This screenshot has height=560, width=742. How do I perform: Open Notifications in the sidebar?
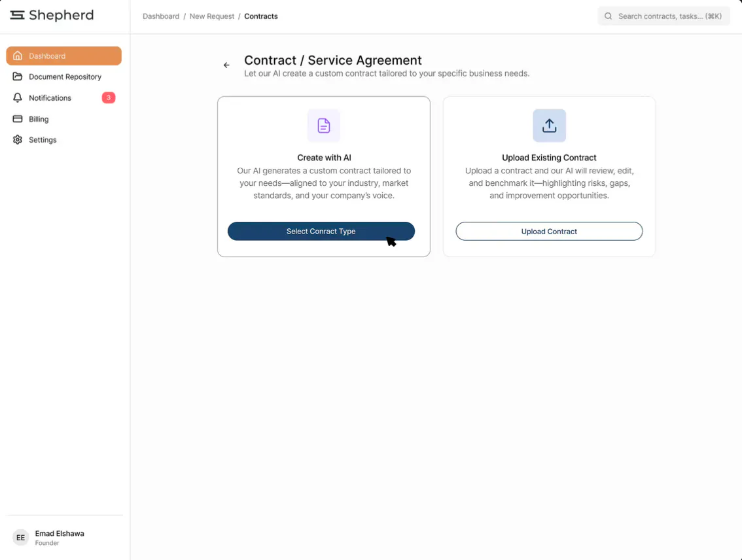[64, 98]
